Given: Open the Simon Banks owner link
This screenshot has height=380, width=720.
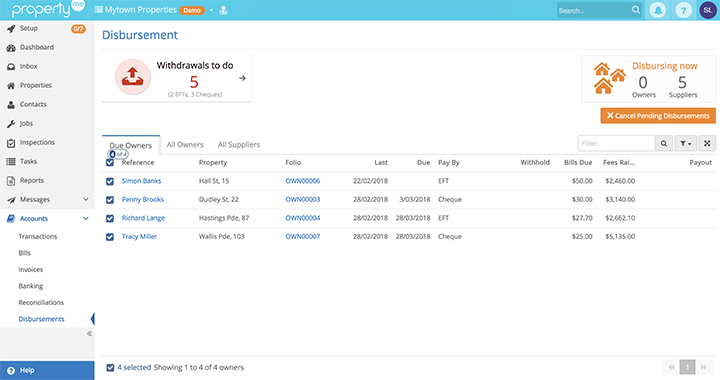Looking at the screenshot, I should coord(141,181).
